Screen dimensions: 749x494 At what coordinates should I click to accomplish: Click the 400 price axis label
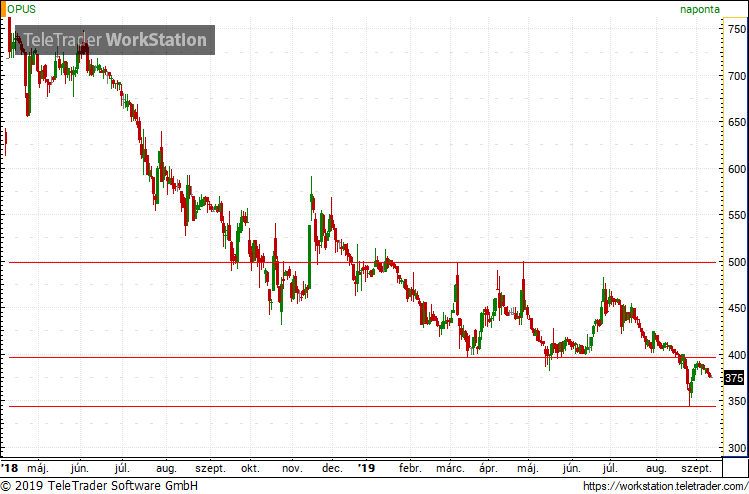click(x=735, y=355)
